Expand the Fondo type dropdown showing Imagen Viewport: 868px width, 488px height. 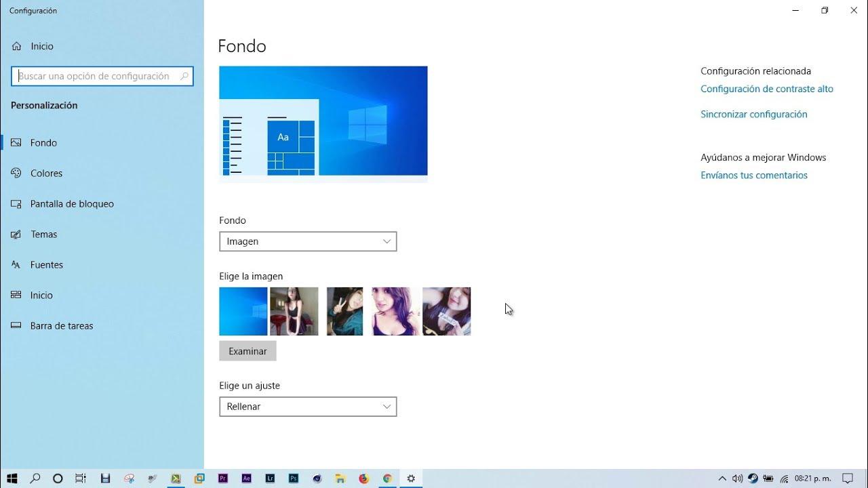click(x=308, y=241)
